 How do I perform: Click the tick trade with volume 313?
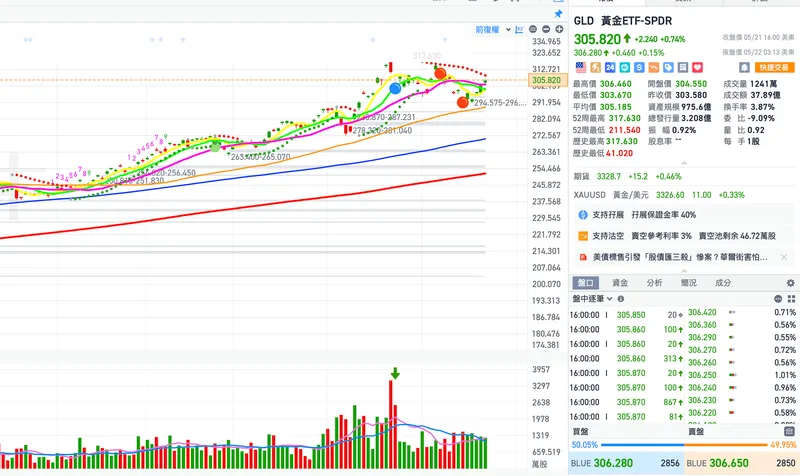pyautogui.click(x=627, y=359)
